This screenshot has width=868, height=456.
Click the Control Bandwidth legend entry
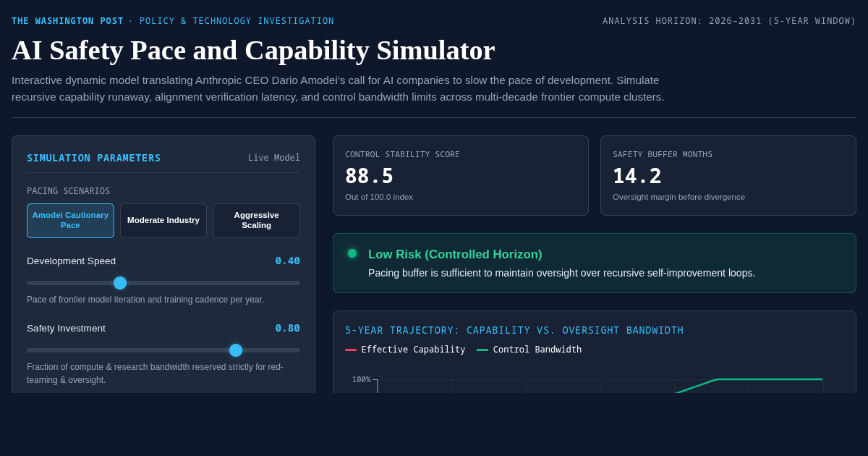(x=529, y=350)
